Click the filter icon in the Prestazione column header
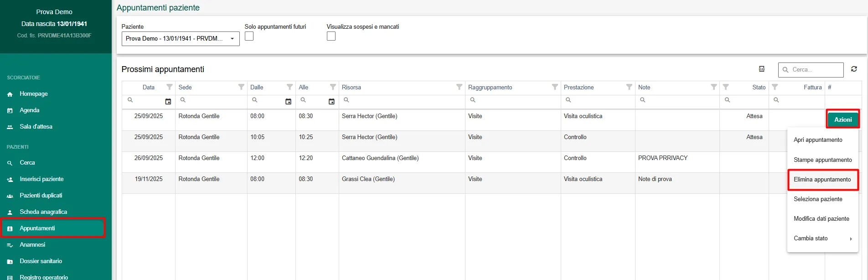 629,87
